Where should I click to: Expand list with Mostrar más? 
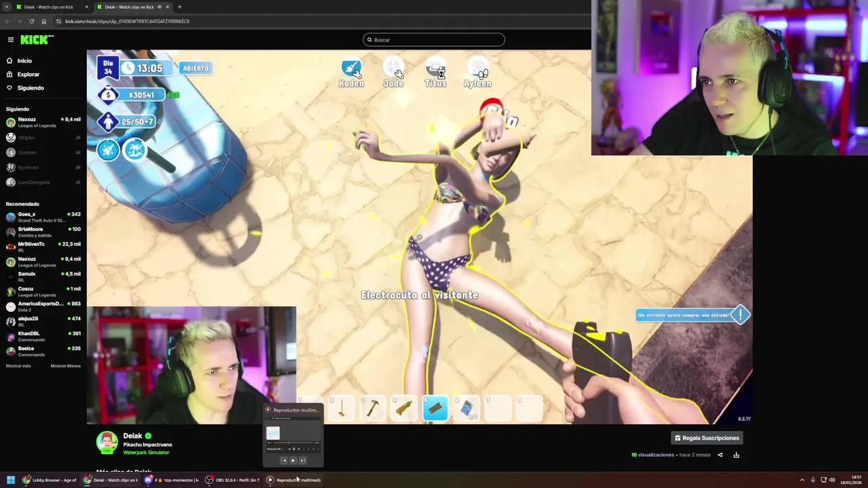pos(18,366)
